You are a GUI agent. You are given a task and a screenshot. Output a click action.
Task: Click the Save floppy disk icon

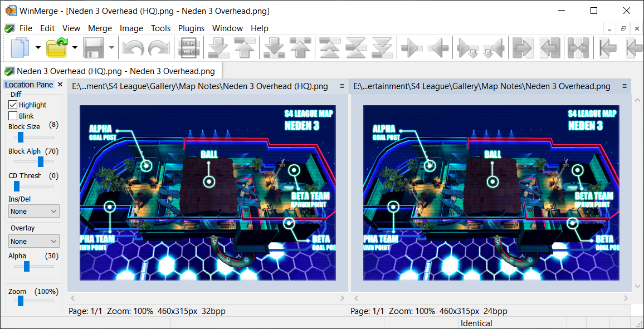tap(94, 48)
